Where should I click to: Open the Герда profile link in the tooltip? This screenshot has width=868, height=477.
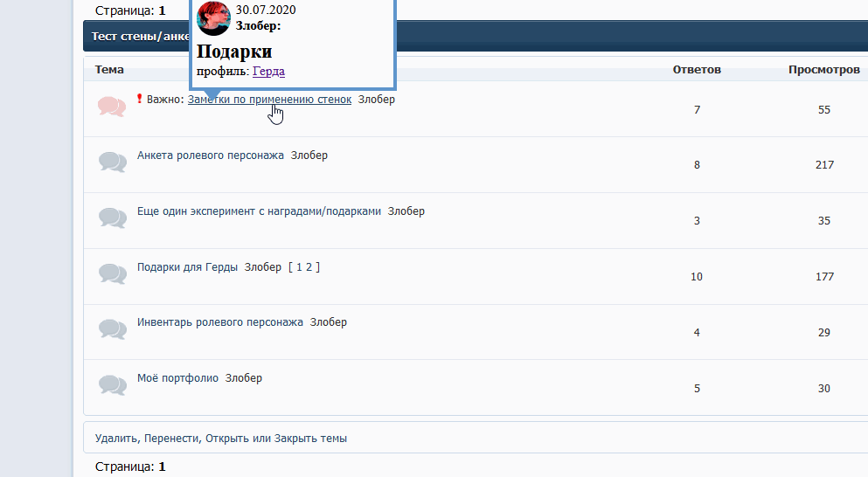(x=268, y=72)
